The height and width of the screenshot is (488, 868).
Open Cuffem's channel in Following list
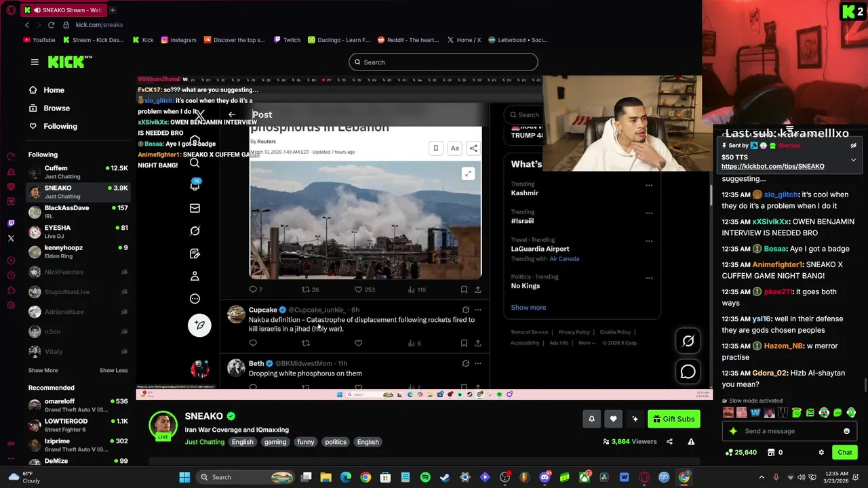point(78,172)
